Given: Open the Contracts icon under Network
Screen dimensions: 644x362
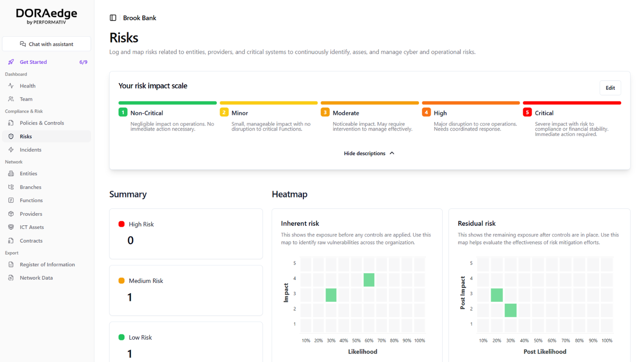Looking at the screenshot, I should (x=11, y=240).
